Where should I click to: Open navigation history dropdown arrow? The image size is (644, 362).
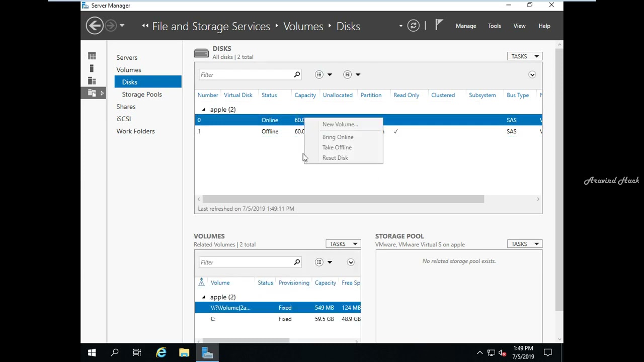click(122, 26)
